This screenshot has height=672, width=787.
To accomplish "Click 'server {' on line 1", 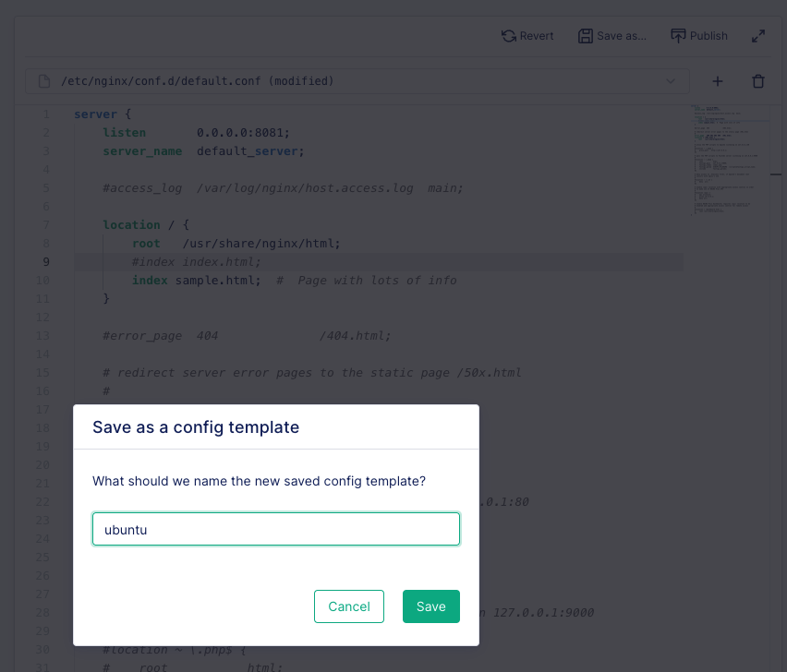I will coord(103,114).
